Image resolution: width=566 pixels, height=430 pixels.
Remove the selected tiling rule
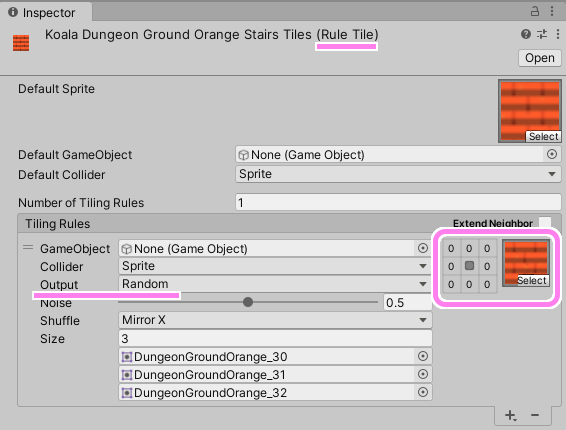535,415
